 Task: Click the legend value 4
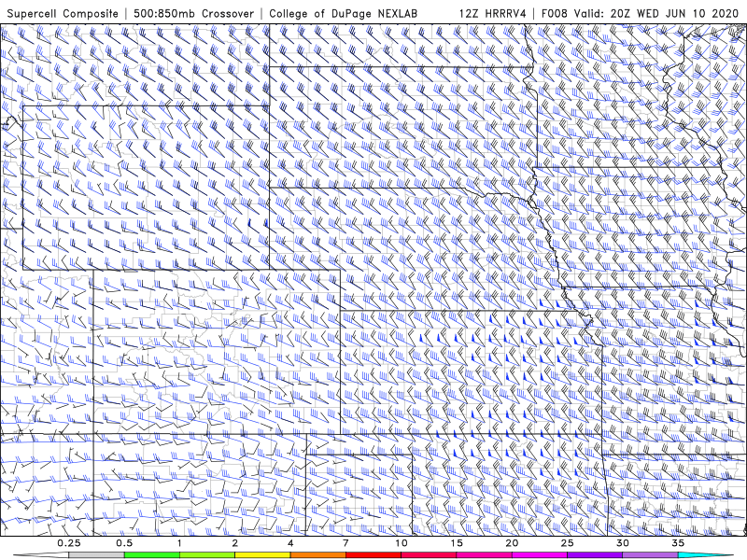(290, 543)
